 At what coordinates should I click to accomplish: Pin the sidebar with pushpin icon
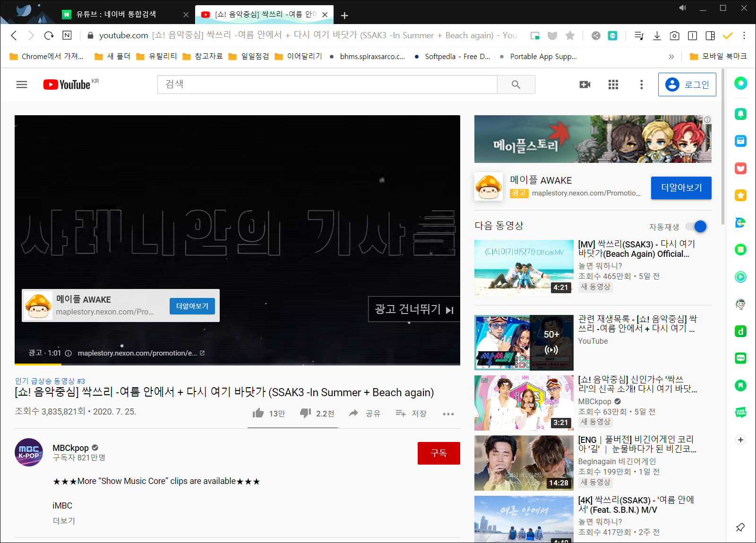coord(740,527)
